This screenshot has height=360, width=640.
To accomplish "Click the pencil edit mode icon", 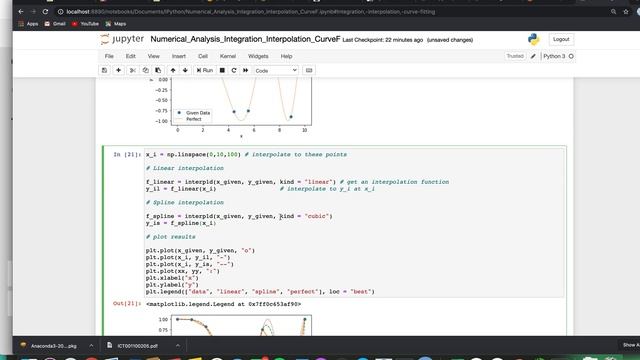I will pyautogui.click(x=533, y=56).
